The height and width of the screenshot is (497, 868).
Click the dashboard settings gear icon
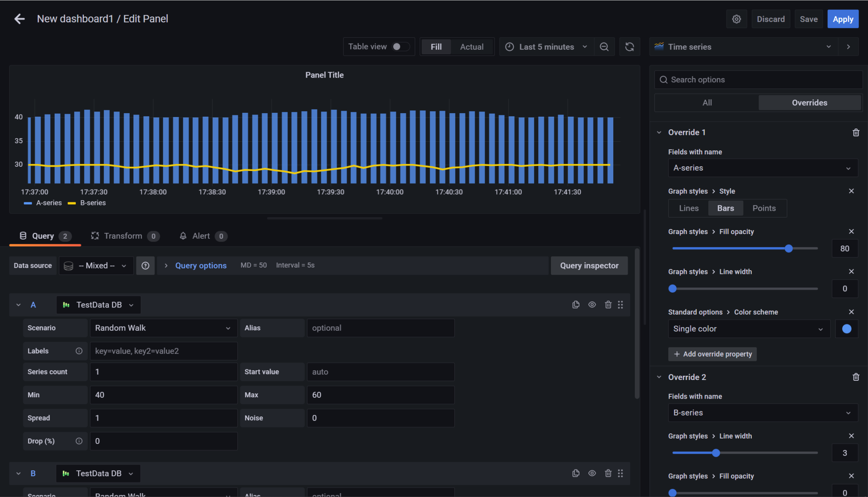point(736,19)
